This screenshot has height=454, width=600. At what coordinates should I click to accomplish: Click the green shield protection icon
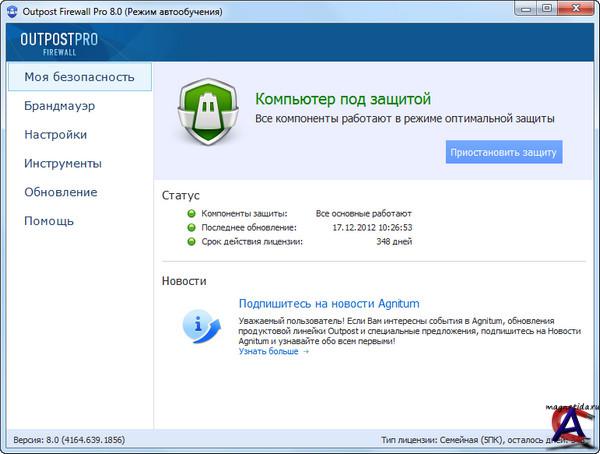coord(207,111)
